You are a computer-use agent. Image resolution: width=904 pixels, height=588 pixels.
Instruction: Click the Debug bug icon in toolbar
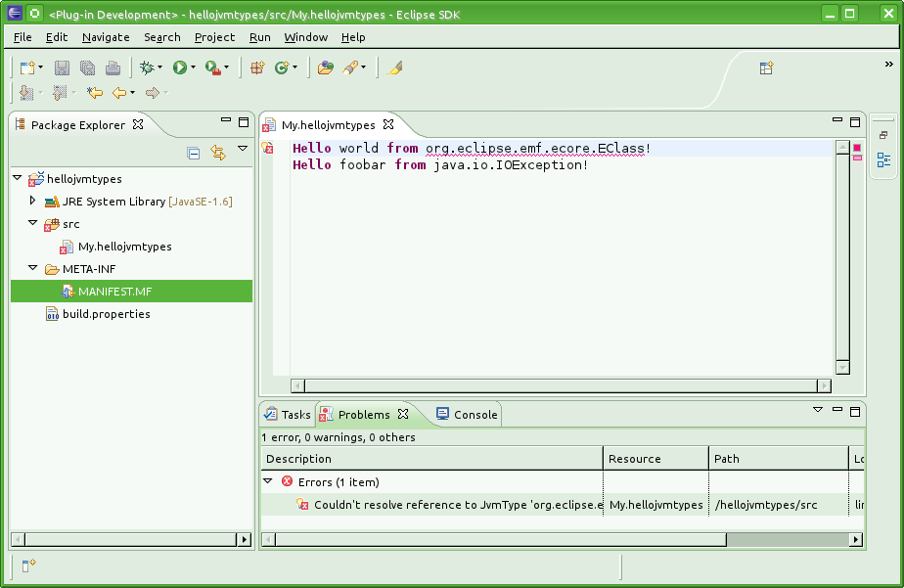pos(148,68)
